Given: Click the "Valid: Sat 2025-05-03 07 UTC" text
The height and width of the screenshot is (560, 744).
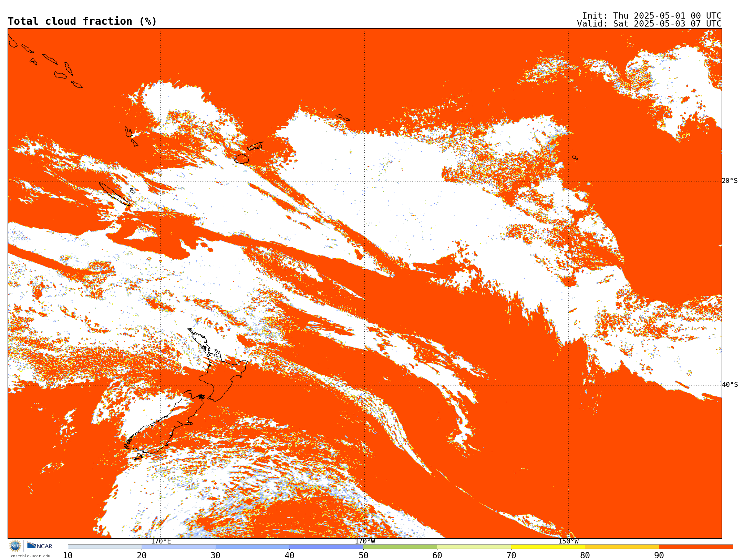Looking at the screenshot, I should [649, 24].
